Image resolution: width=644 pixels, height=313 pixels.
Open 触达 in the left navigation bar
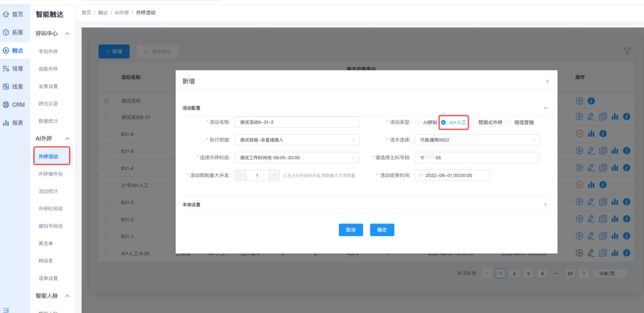click(13, 50)
